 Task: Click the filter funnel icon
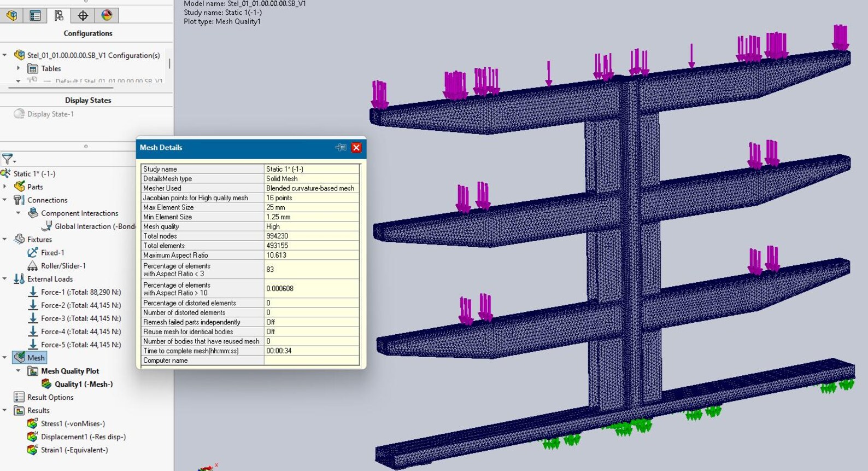[8, 159]
